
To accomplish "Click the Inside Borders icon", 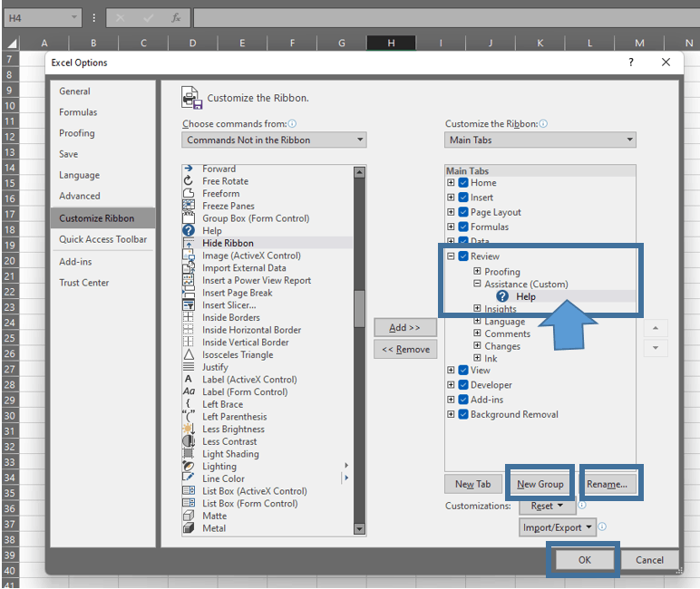I will click(189, 317).
